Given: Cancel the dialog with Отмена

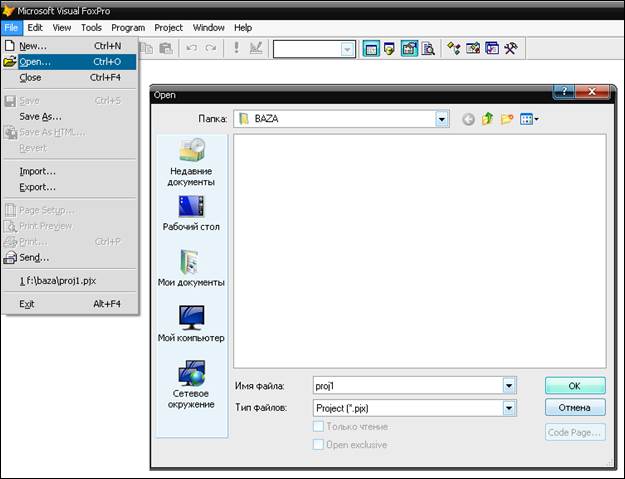Looking at the screenshot, I should pyautogui.click(x=575, y=408).
